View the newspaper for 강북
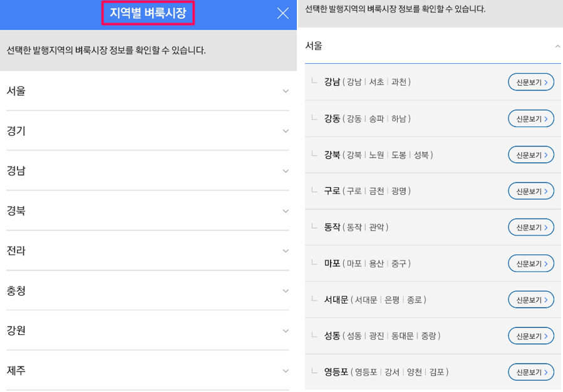 530,154
